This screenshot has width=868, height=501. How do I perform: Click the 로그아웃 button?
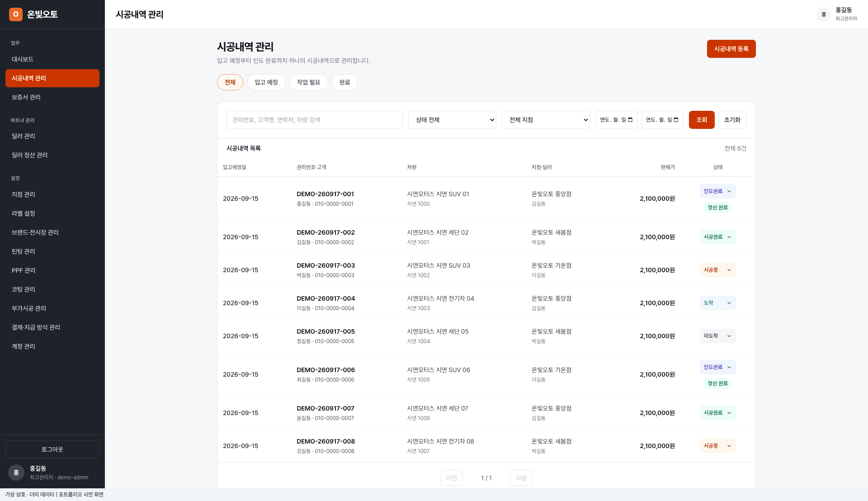point(52,449)
